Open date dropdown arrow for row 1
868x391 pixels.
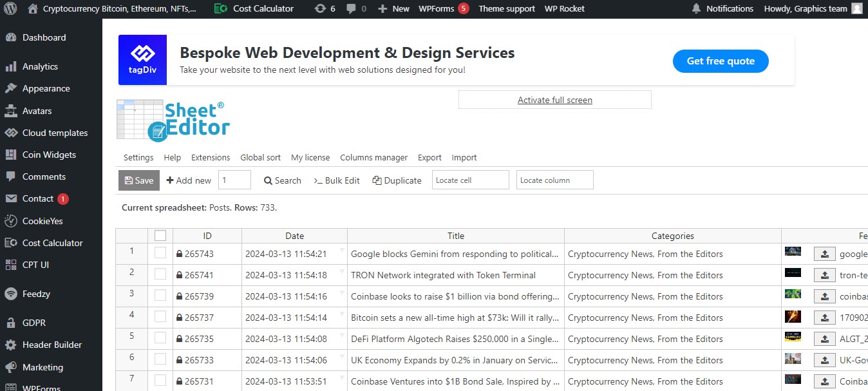(x=342, y=250)
